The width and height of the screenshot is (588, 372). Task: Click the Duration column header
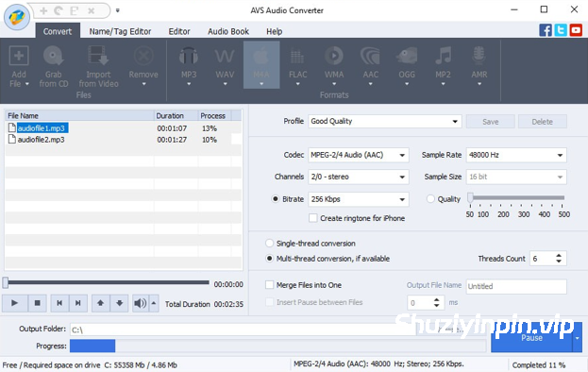176,115
